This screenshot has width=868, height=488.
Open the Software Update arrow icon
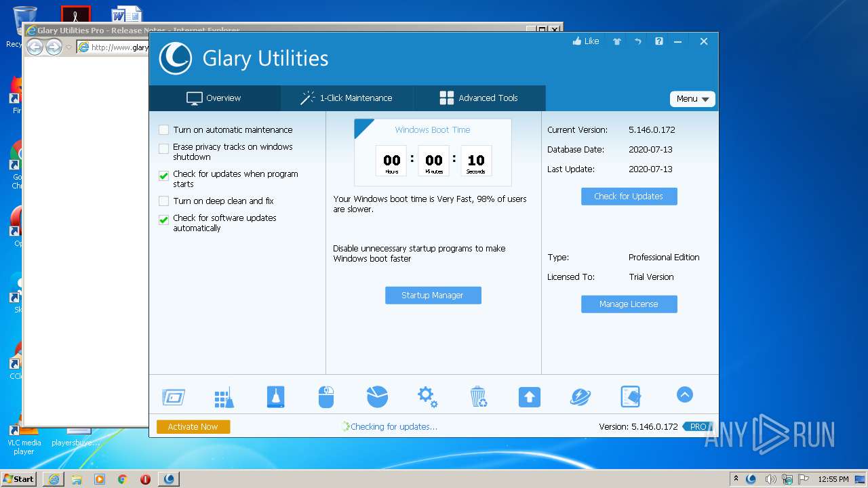click(x=529, y=396)
